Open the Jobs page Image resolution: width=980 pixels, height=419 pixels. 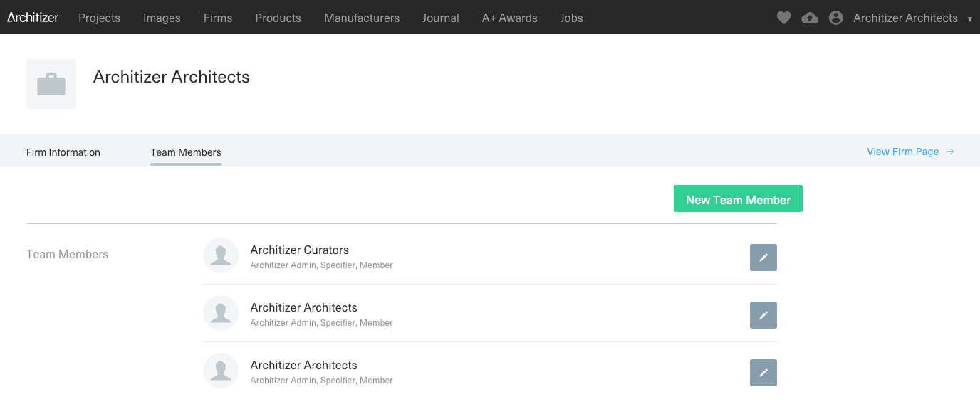571,18
